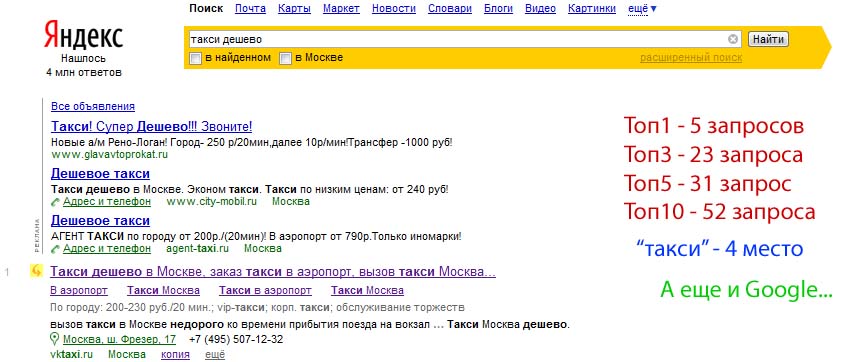Click "Такси дешево в Москве. Эконом такси" description

pos(249,190)
